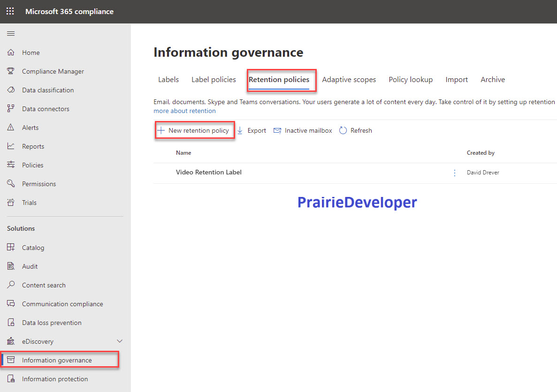Screen dimensions: 557x392
Task: Click the Audit document icon
Action: tap(11, 266)
